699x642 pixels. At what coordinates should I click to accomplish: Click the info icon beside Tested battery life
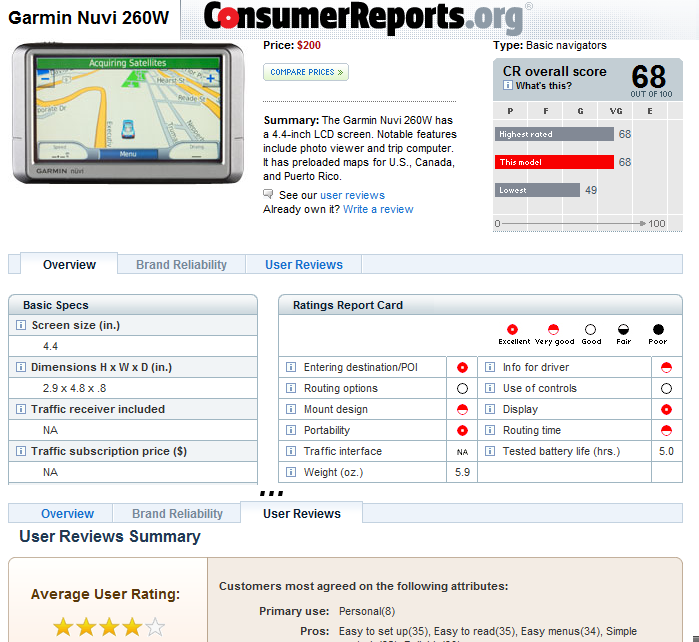point(489,451)
